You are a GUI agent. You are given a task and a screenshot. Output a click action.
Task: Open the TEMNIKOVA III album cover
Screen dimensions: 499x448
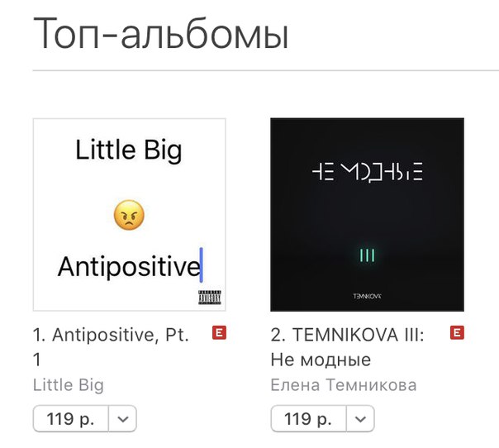pyautogui.click(x=368, y=215)
